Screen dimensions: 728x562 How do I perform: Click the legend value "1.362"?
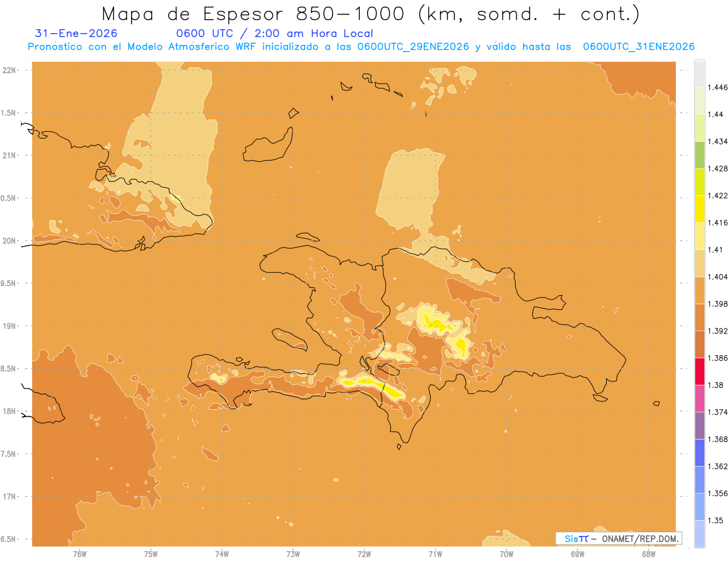click(x=717, y=466)
